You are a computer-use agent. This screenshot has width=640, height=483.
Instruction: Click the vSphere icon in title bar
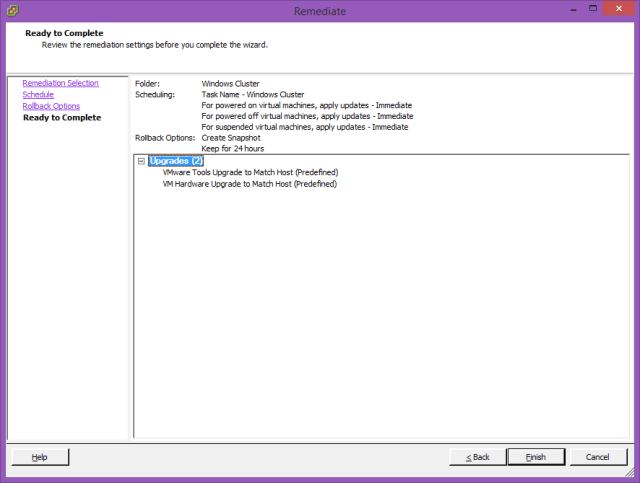pos(13,10)
